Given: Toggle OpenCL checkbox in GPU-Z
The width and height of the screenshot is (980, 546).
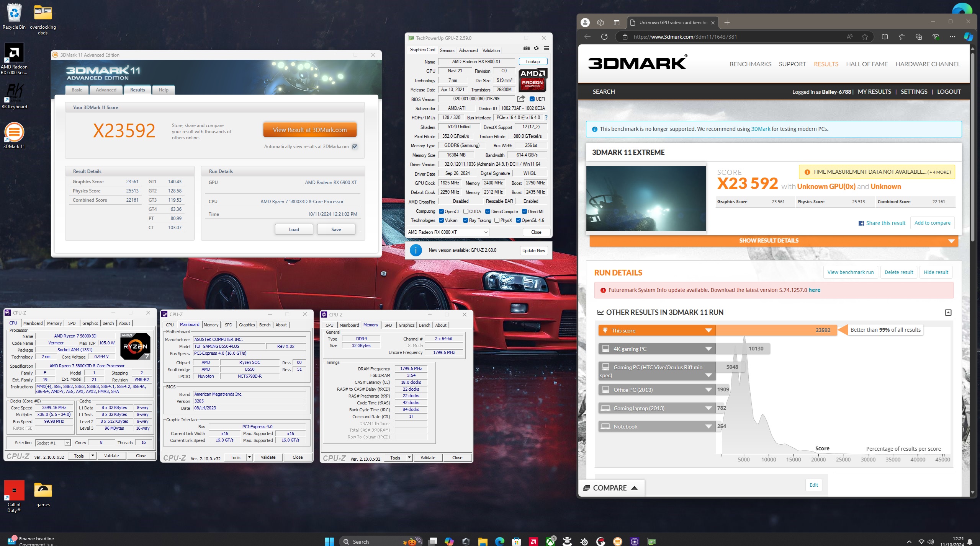Looking at the screenshot, I should (441, 212).
